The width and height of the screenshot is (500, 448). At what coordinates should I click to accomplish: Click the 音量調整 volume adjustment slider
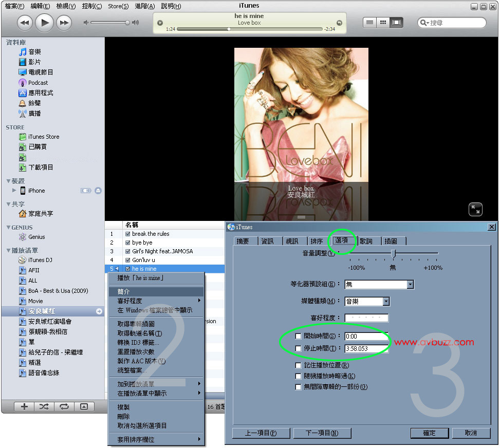[x=393, y=253]
